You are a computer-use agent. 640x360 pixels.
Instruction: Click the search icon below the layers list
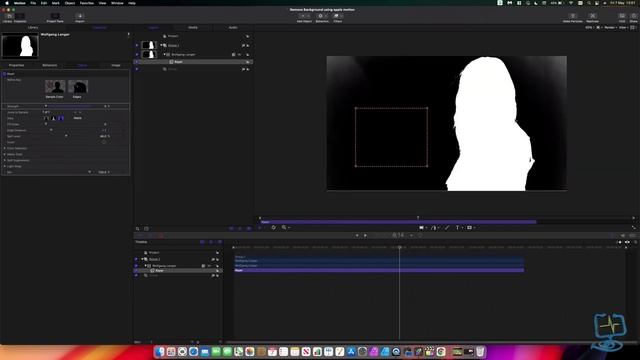click(138, 229)
